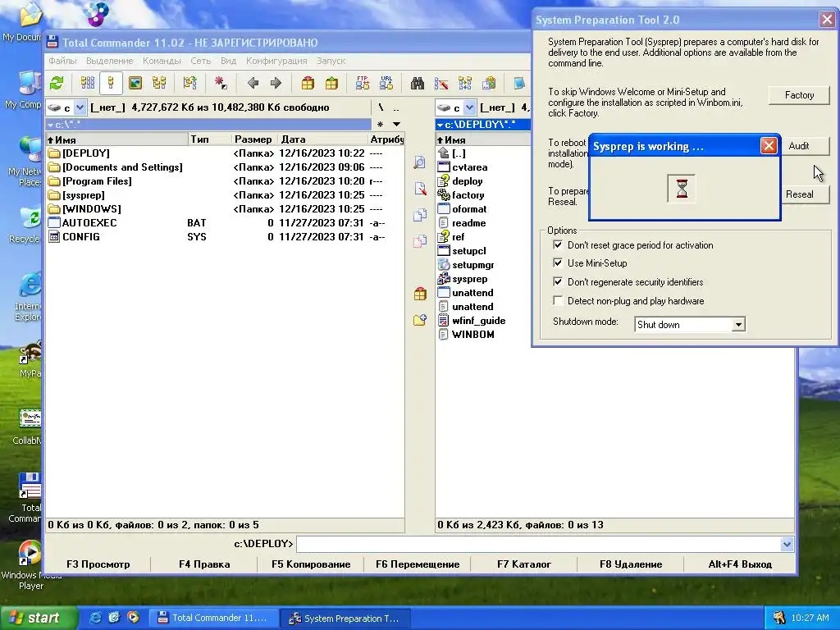This screenshot has width=840, height=630.
Task: Click the swap panels toolbar icon
Action: (190, 83)
